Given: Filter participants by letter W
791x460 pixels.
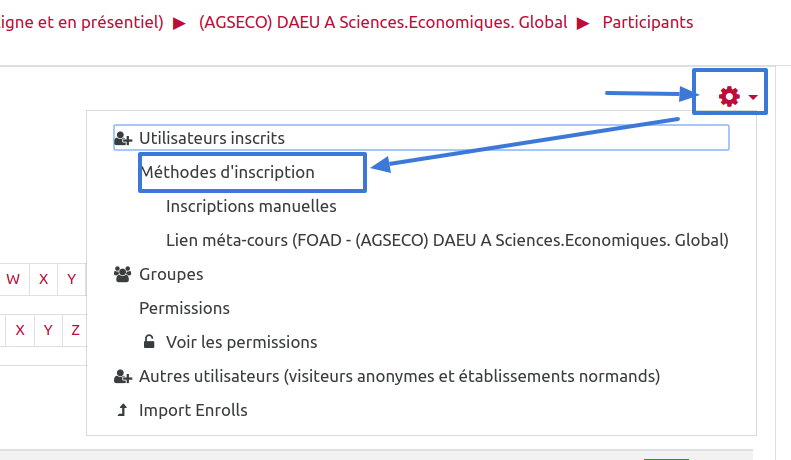Looking at the screenshot, I should pyautogui.click(x=14, y=279).
